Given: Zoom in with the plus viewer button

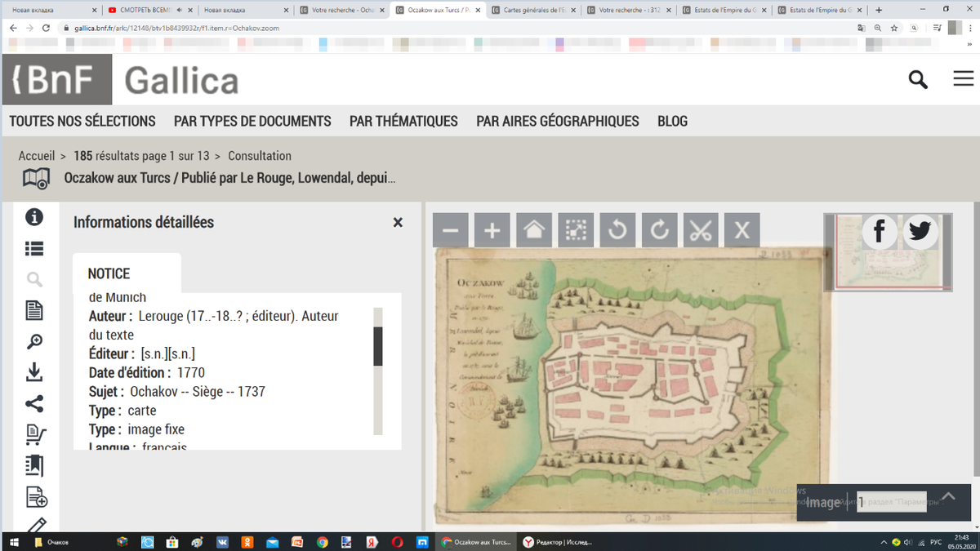Looking at the screenshot, I should [492, 230].
